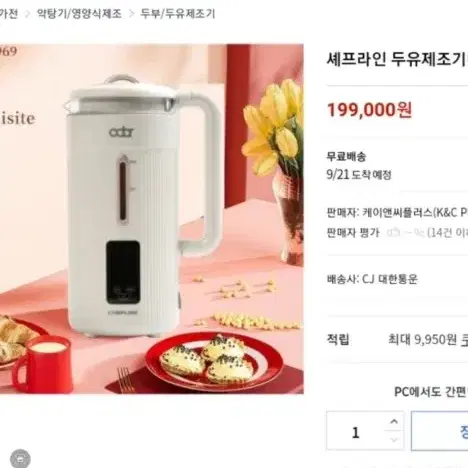Increase quantity with the up arrow
The image size is (468, 468).
click(394, 422)
